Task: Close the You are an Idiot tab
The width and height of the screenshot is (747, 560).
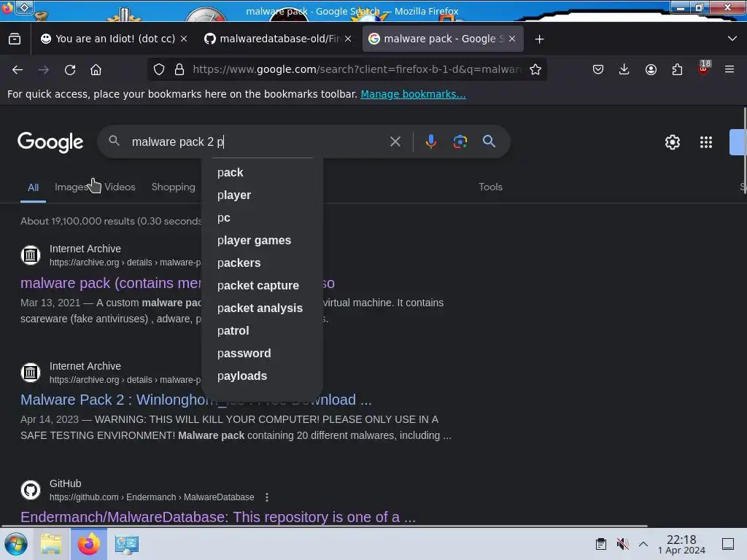Action: pyautogui.click(x=184, y=39)
